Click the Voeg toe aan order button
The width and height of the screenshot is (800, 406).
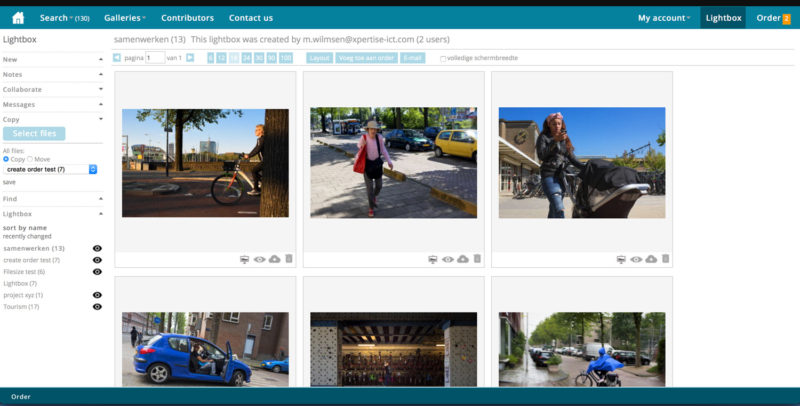[366, 58]
